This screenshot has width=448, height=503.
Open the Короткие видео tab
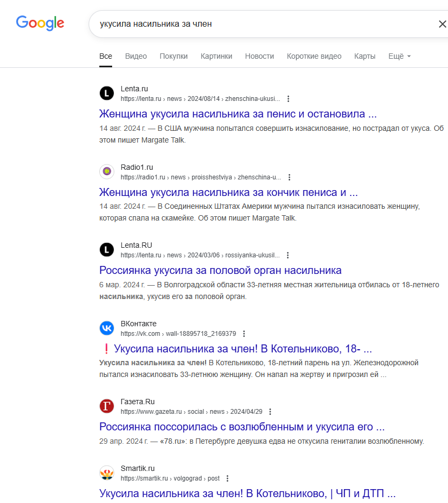coord(314,56)
